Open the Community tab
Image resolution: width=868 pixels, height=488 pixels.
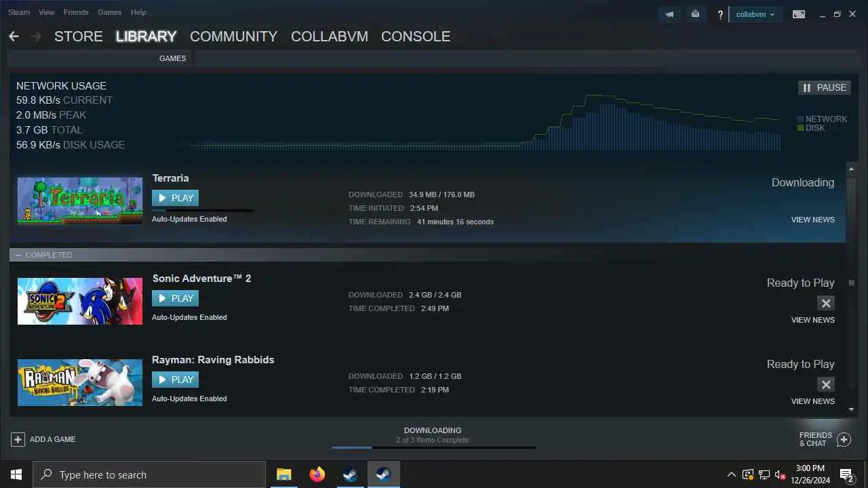point(233,37)
